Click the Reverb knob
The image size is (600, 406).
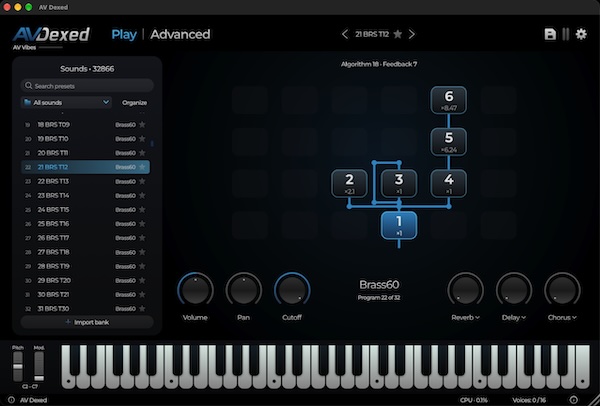point(465,290)
